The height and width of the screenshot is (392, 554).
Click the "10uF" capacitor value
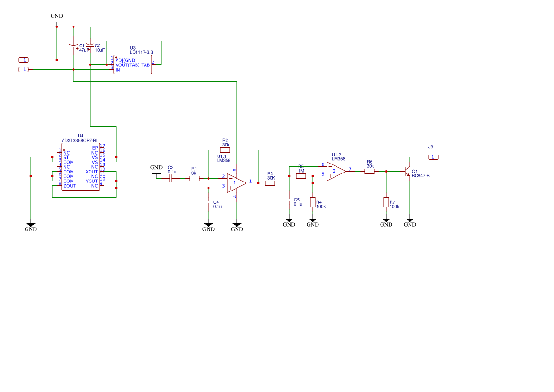(100, 50)
